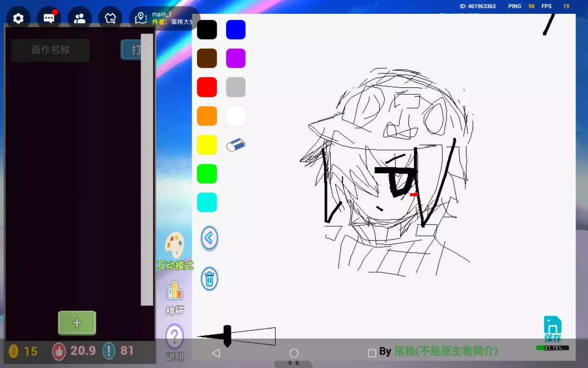This screenshot has height=368, width=588.
Task: Open the chat messages icon
Action: [49, 18]
